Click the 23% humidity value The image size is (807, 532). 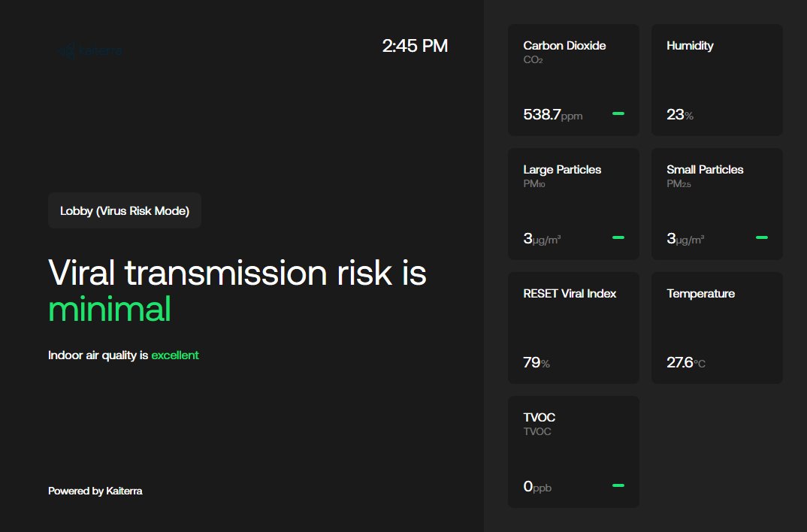click(x=680, y=114)
